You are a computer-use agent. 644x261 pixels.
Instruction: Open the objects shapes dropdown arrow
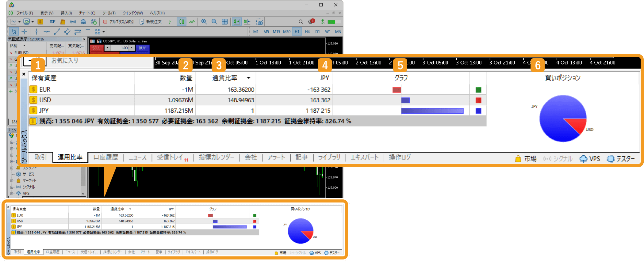point(104,32)
